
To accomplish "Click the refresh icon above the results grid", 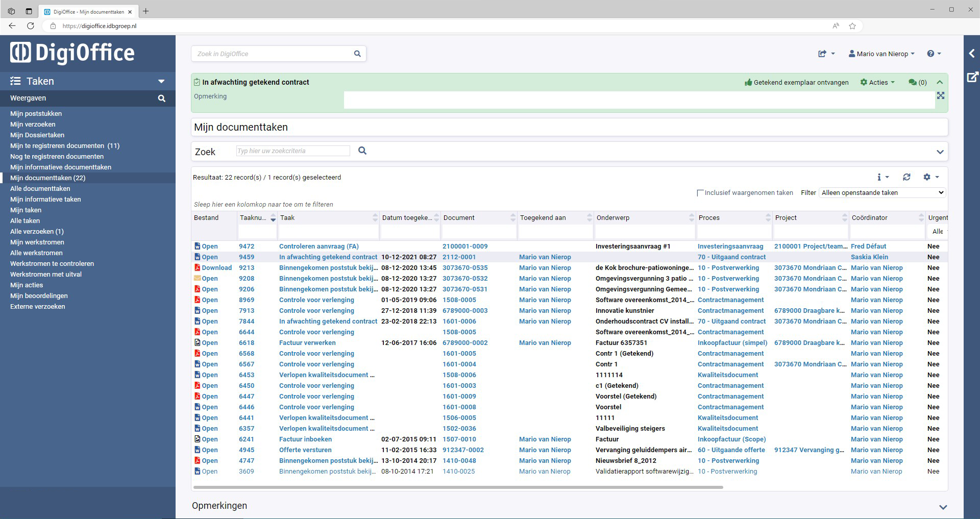I will pyautogui.click(x=906, y=177).
